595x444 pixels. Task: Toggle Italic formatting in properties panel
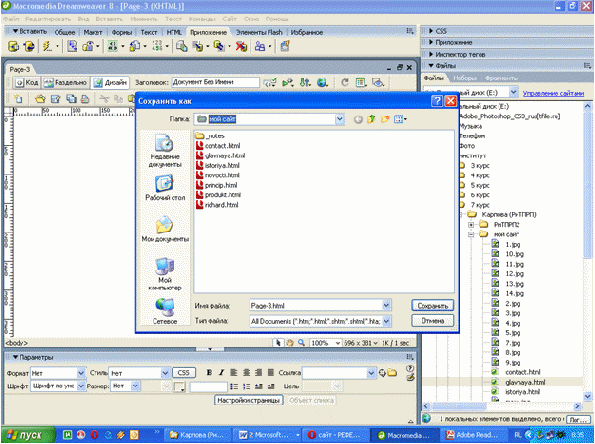(222, 373)
